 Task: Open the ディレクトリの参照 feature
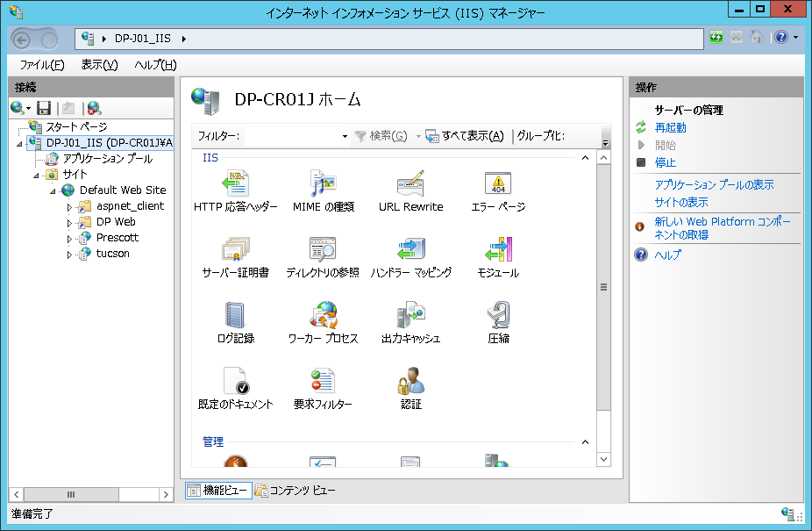pyautogui.click(x=323, y=257)
